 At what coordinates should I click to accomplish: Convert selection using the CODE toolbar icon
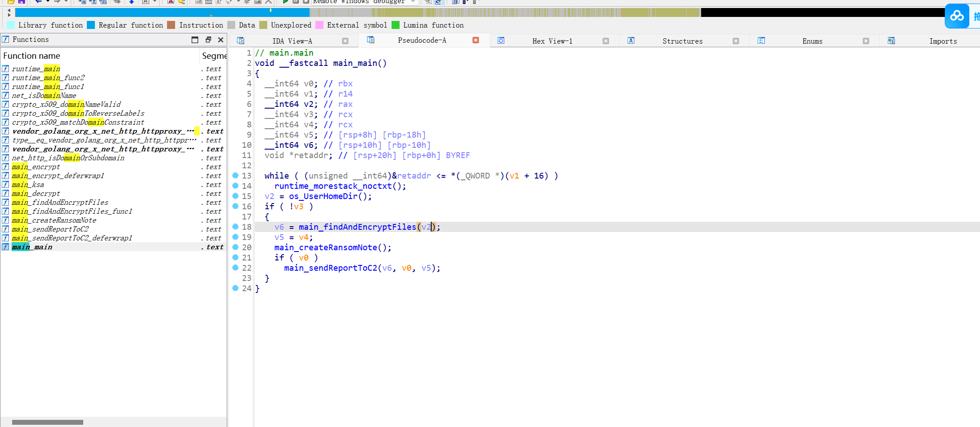tap(198, 2)
